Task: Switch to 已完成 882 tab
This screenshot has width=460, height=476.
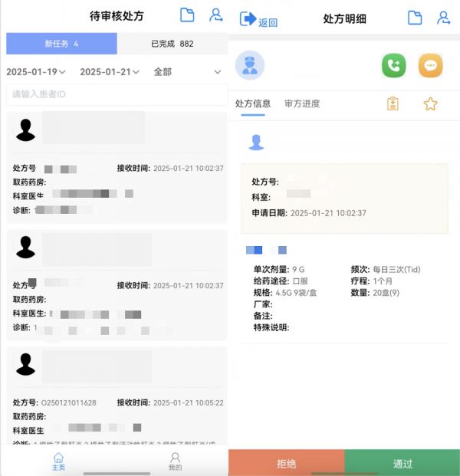Action: (172, 44)
